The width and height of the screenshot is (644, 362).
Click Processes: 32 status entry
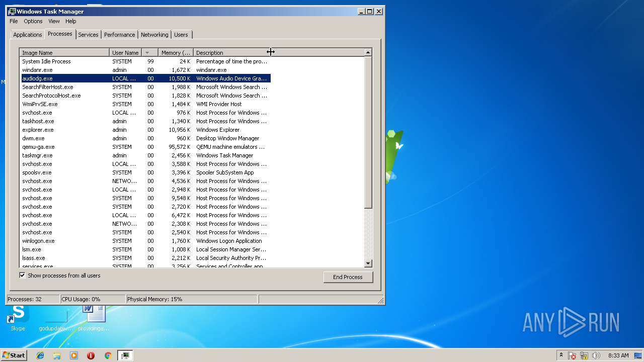coord(33,299)
